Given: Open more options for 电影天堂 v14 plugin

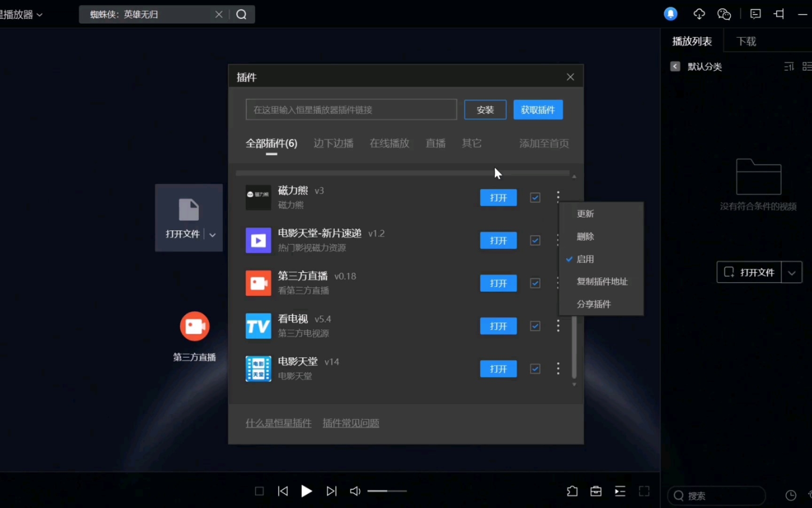Looking at the screenshot, I should (558, 369).
